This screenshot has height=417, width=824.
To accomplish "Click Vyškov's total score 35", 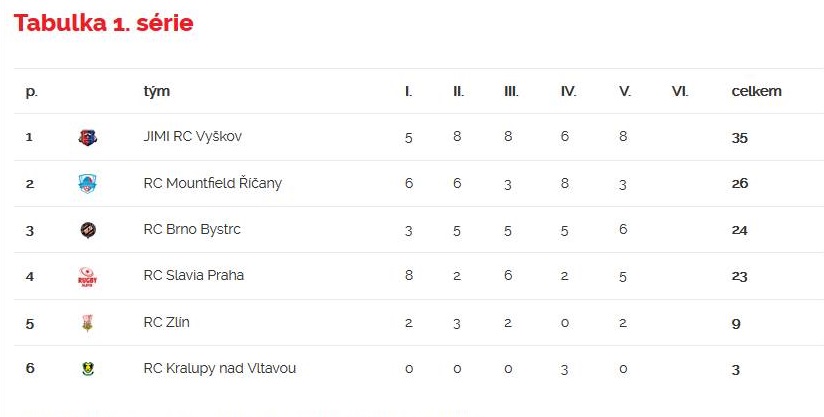I will pyautogui.click(x=739, y=138).
